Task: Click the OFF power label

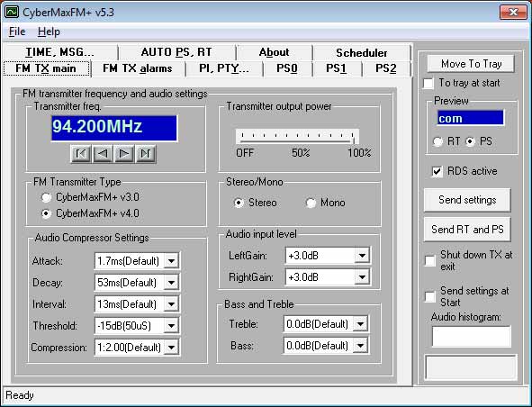Action: [245, 153]
